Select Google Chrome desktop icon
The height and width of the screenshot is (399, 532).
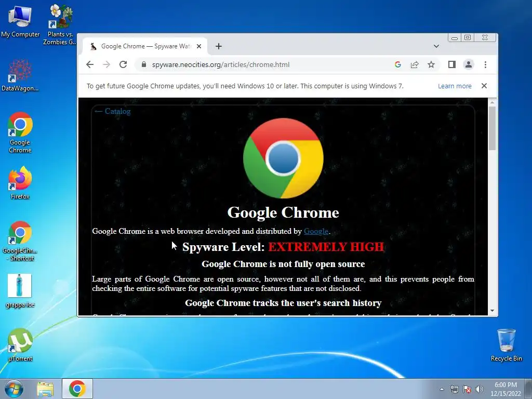(x=20, y=132)
